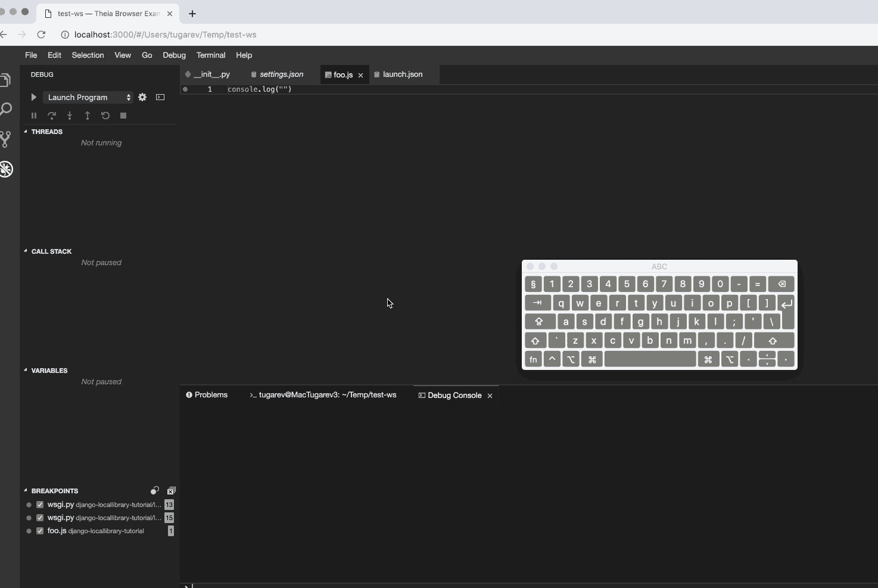Select the Debug icon in the activity bar
The width and height of the screenshot is (878, 588).
pyautogui.click(x=7, y=169)
